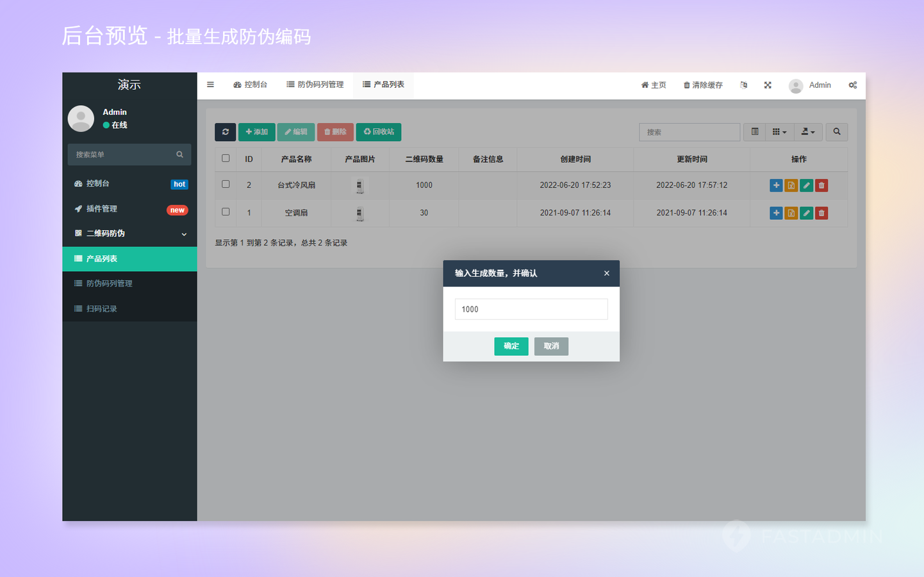
Task: Click red trash icon for 空调扇 row
Action: point(821,213)
